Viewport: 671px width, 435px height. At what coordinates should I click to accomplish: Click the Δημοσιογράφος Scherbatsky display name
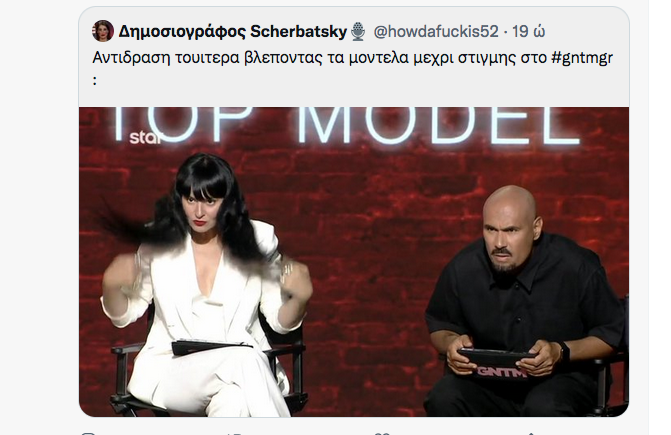coord(232,31)
